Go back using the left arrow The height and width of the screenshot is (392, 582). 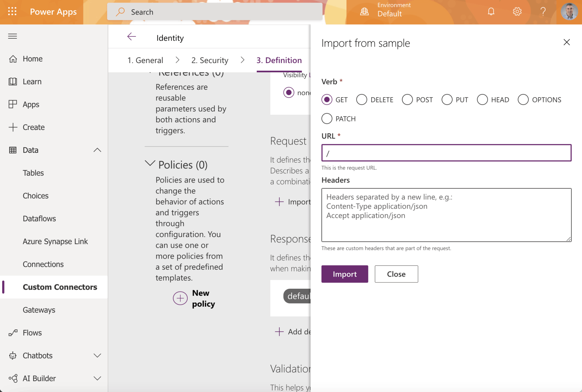click(132, 37)
